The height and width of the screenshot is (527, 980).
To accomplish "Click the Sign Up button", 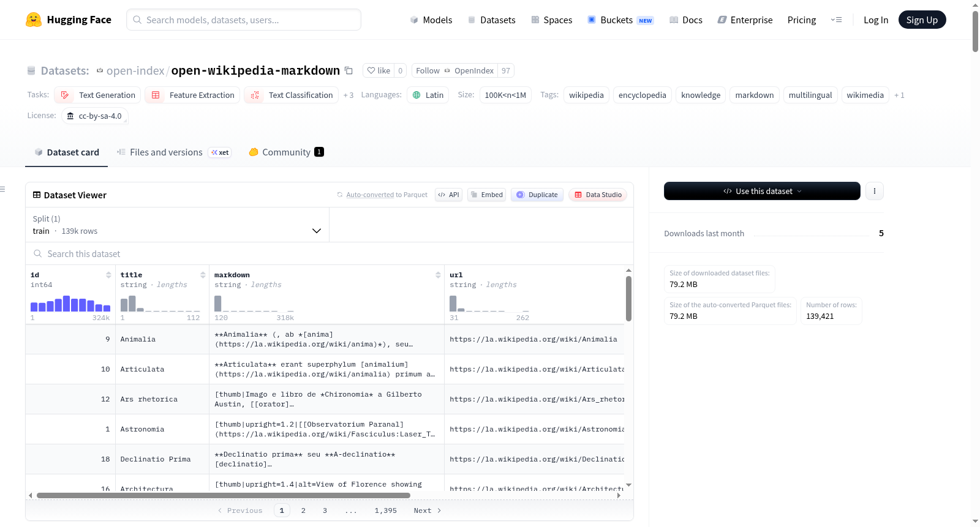I will pyautogui.click(x=922, y=20).
